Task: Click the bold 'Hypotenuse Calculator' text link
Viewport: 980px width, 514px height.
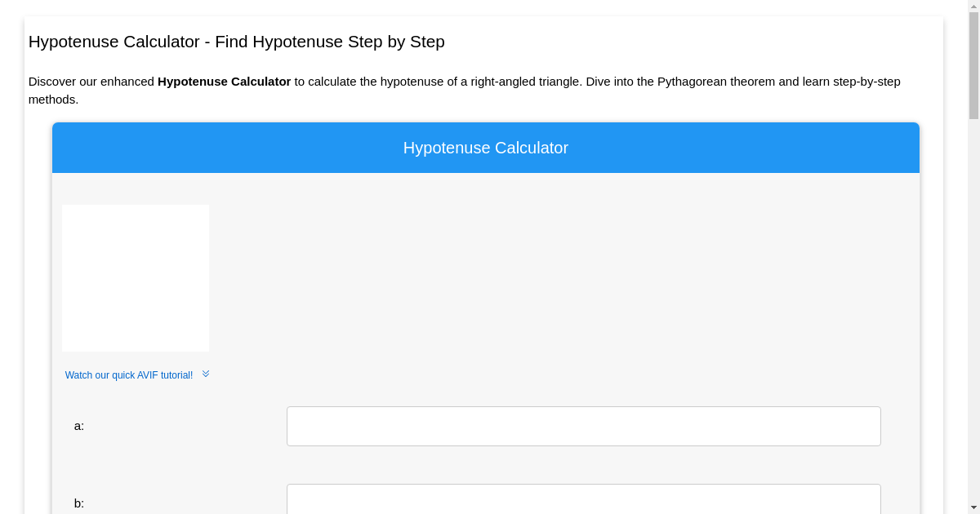Action: [224, 82]
